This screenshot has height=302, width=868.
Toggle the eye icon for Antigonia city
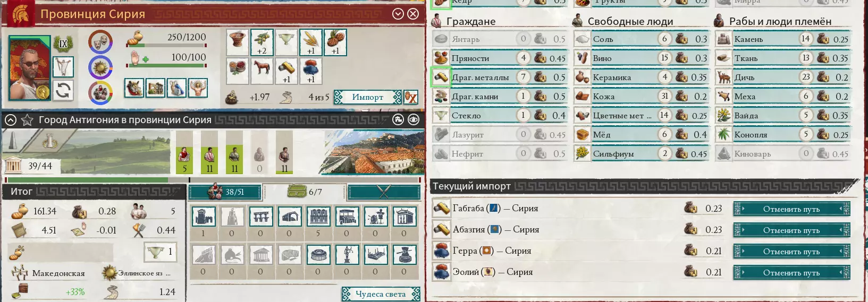point(414,120)
